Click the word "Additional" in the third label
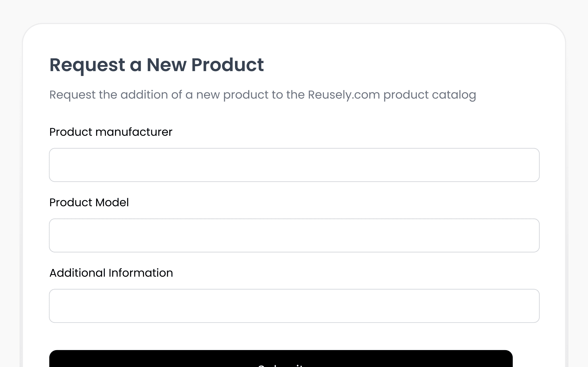 click(x=77, y=273)
